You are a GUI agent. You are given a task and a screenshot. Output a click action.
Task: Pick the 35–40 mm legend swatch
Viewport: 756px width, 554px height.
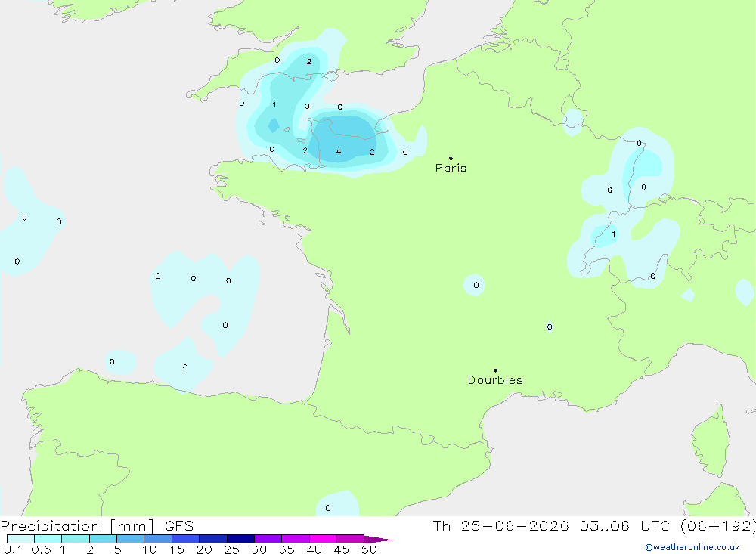[296, 539]
